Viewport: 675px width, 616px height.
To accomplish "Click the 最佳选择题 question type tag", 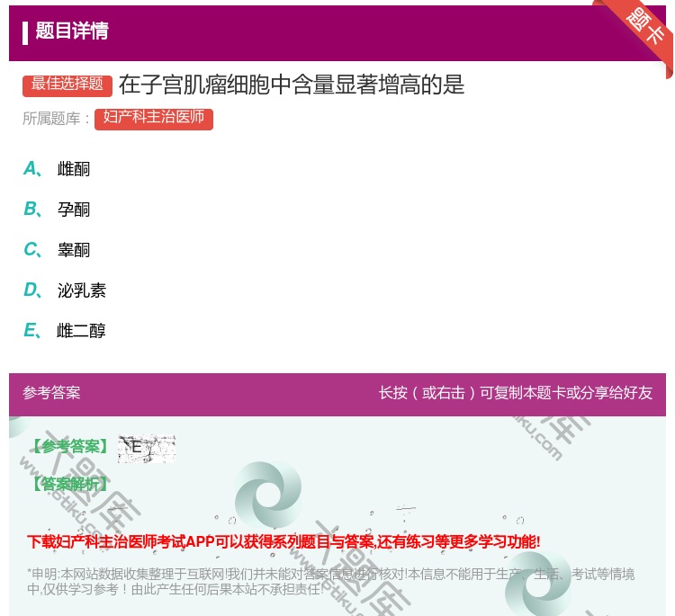I will pos(67,85).
